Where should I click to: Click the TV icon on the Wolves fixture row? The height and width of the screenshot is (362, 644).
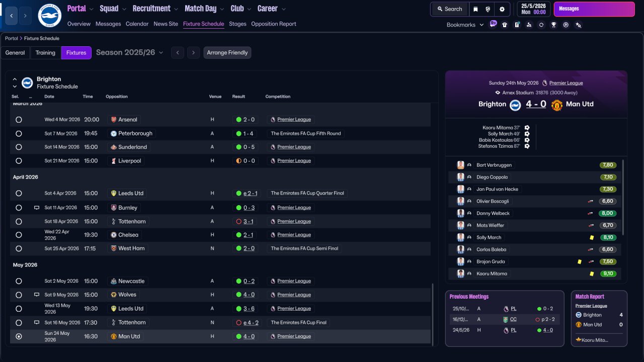coord(37,295)
